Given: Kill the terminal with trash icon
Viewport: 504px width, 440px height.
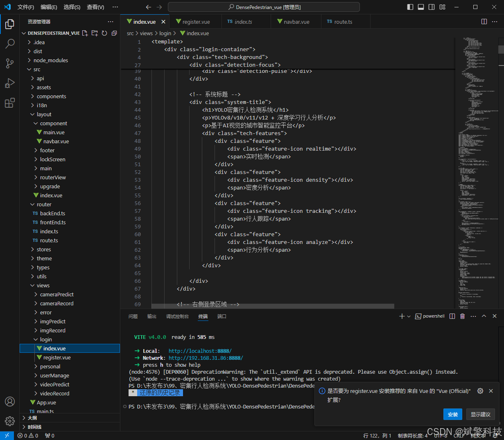Looking at the screenshot, I should (x=463, y=316).
